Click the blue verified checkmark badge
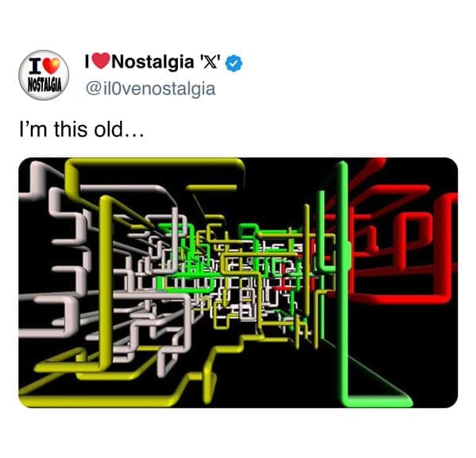Viewport: 476px width, 458px height. [x=234, y=63]
